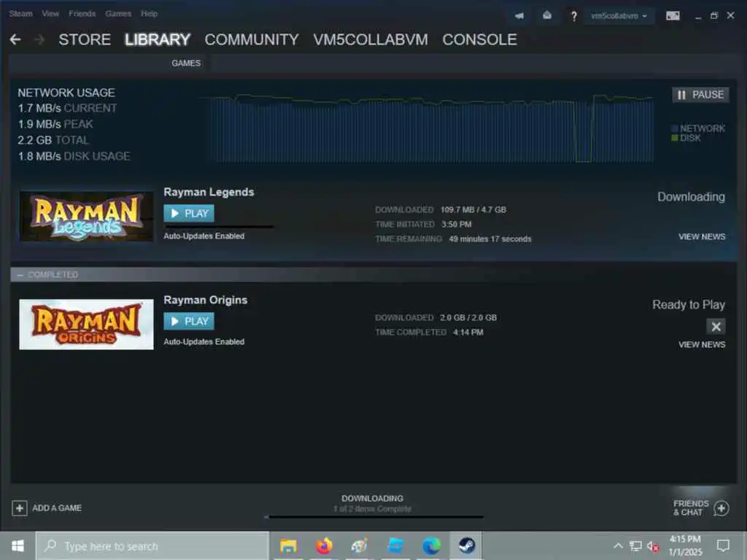Open the Rayman Origins banner thumbnail
Viewport: 747px width, 560px height.
coord(86,324)
